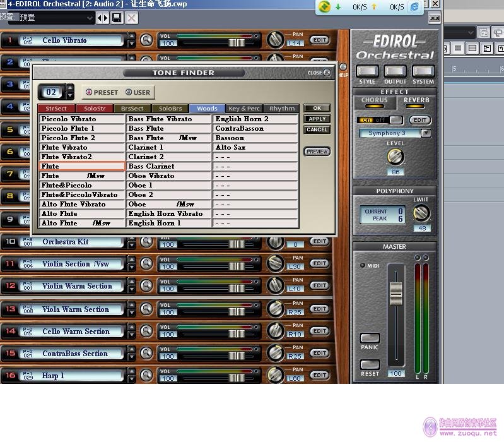Click the STYLE button
The width and height of the screenshot is (504, 442).
coord(367,71)
